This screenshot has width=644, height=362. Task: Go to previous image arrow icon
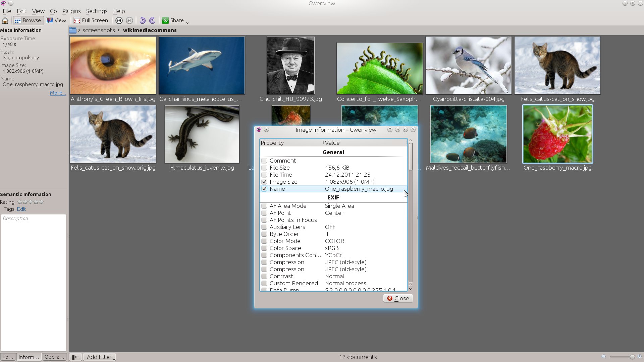point(119,20)
